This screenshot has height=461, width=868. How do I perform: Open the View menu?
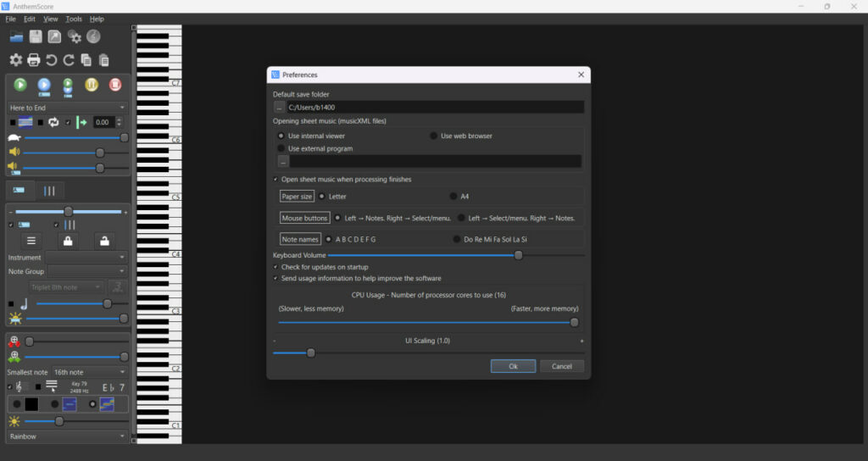pos(50,19)
